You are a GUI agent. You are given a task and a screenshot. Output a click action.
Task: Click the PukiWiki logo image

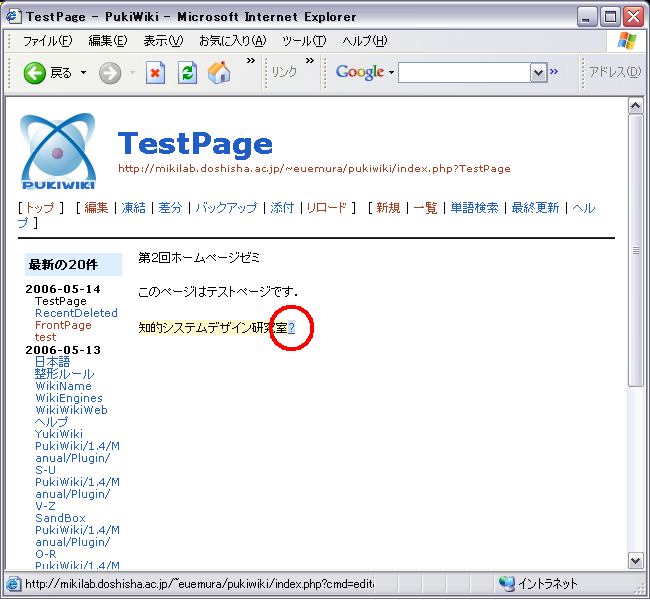[x=58, y=151]
